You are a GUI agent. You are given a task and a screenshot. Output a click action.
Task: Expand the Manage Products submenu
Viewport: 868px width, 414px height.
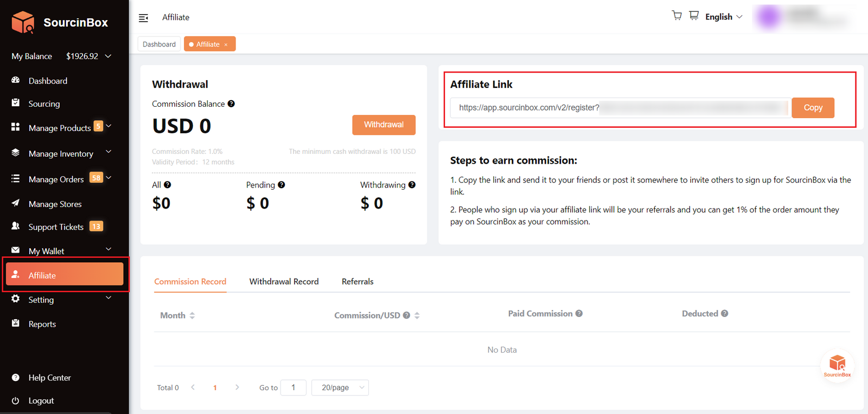[108, 126]
